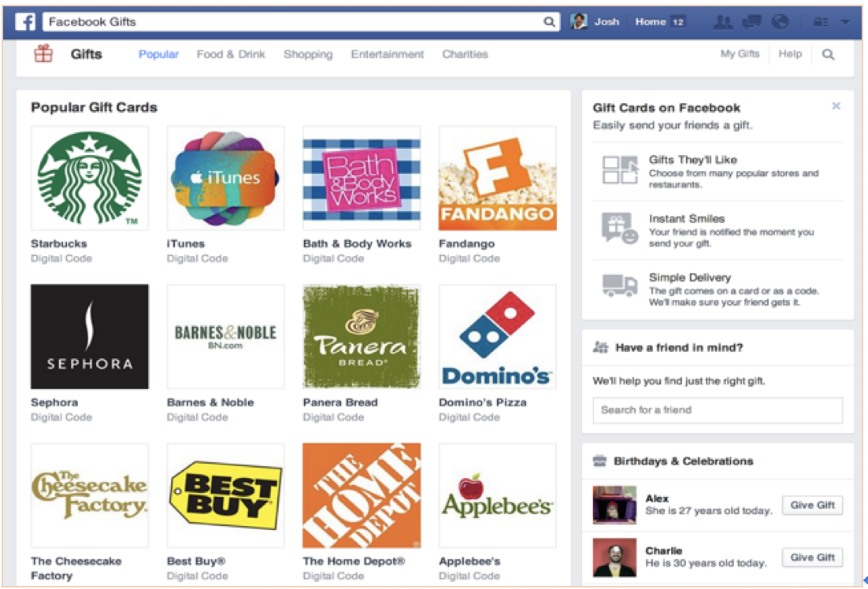868x589 pixels.
Task: Click the Panera Bread title text
Action: (x=340, y=402)
